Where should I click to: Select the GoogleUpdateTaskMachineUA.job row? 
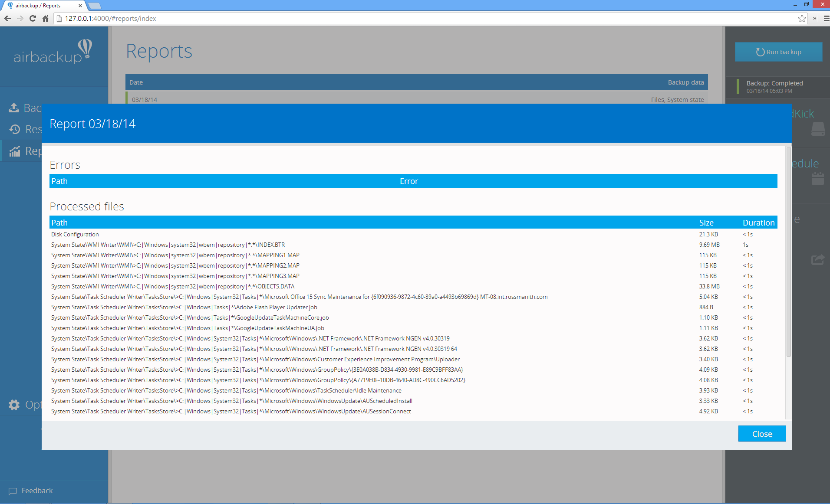413,328
